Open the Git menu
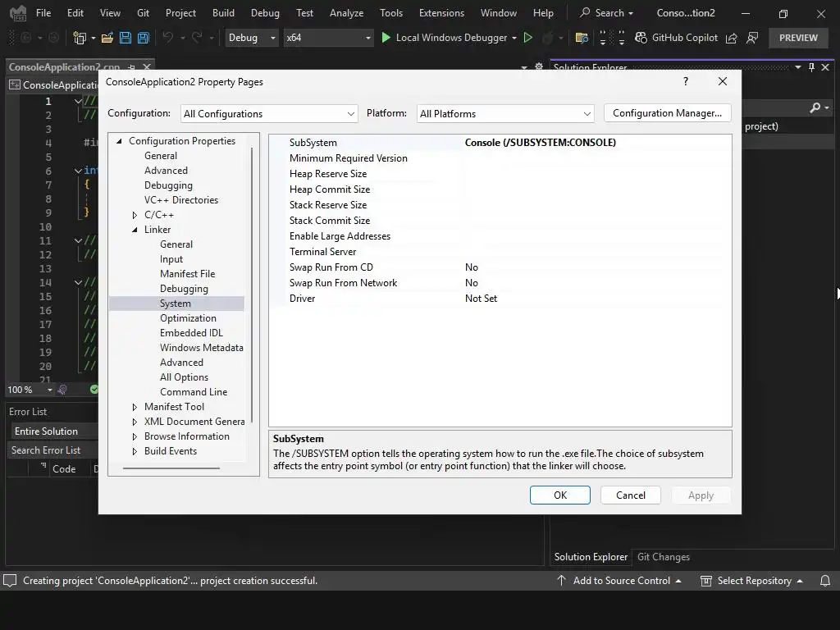 pyautogui.click(x=143, y=13)
